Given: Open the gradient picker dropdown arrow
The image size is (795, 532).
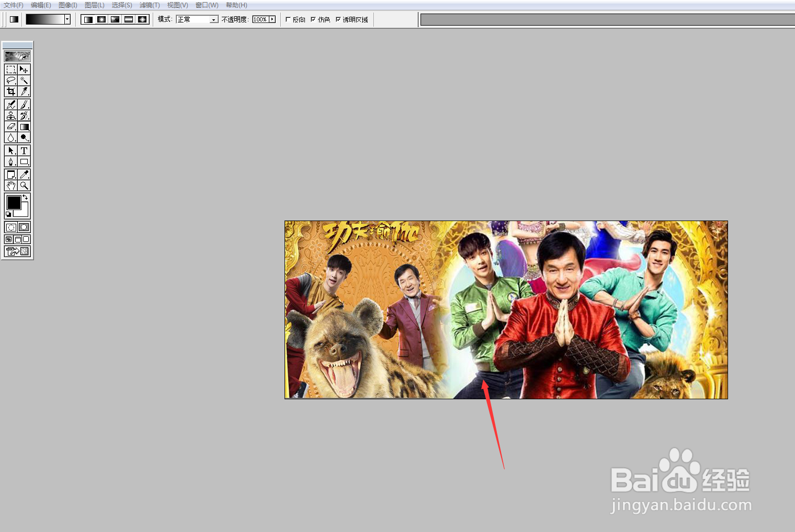Looking at the screenshot, I should tap(67, 19).
